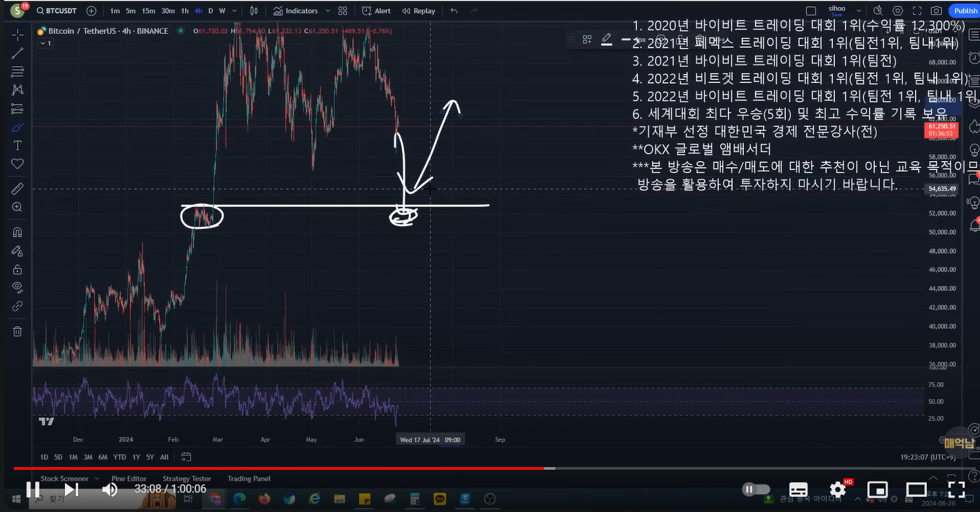The width and height of the screenshot is (980, 512).
Task: Expand the sihoo layout dropdown arrow
Action: coord(858,11)
